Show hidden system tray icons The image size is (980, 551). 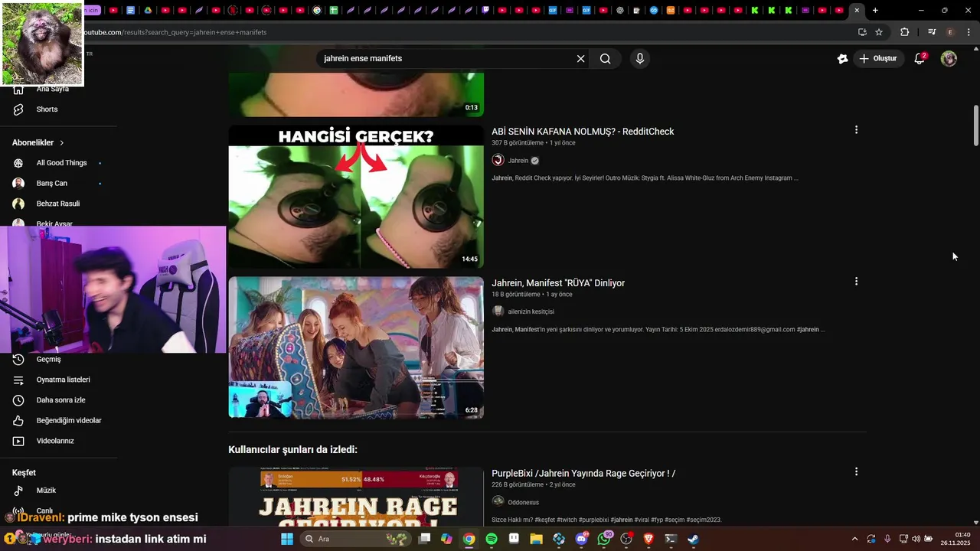click(854, 539)
